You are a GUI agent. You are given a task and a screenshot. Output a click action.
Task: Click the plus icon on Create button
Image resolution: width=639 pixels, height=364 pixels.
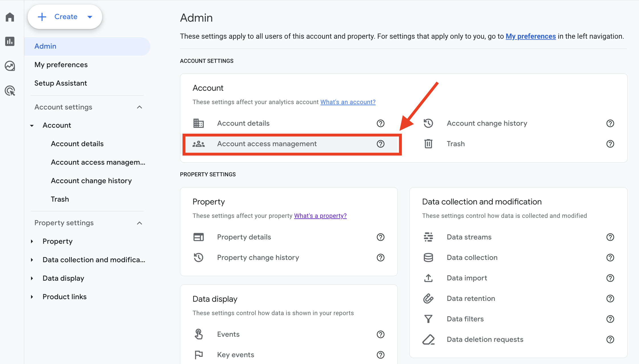click(x=42, y=17)
